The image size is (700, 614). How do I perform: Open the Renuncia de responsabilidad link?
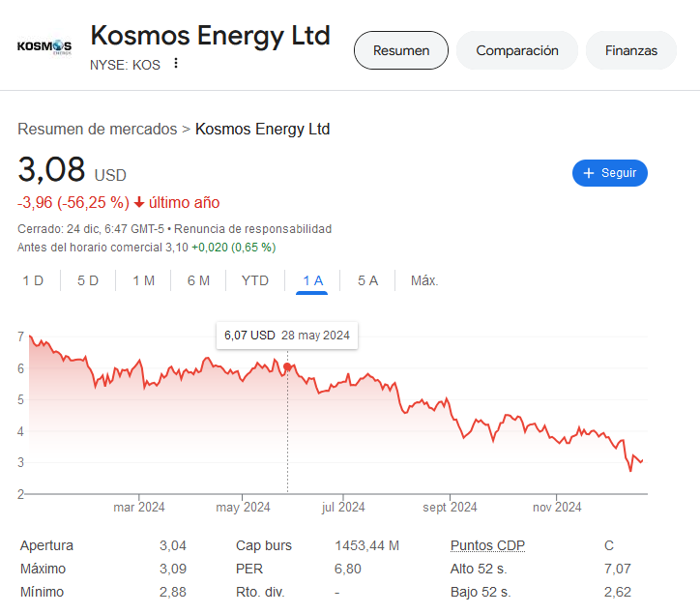[x=252, y=229]
